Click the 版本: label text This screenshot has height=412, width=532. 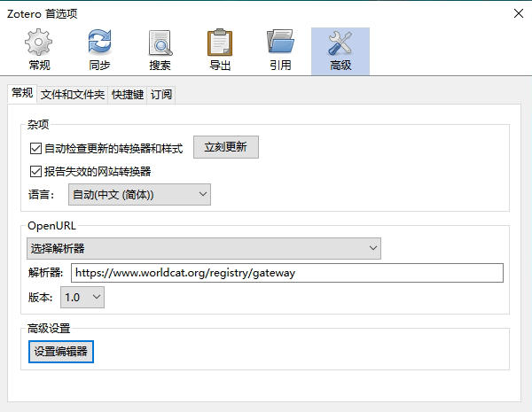(41, 298)
